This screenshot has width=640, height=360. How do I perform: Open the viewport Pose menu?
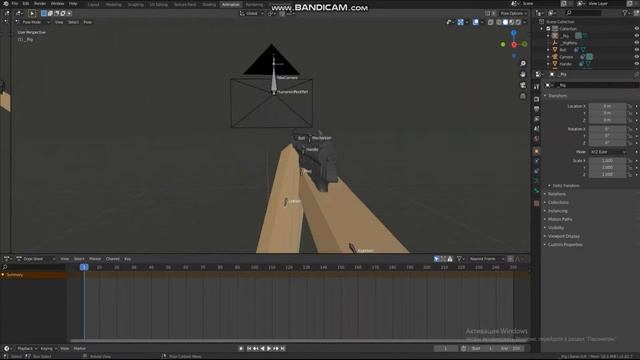click(88, 22)
